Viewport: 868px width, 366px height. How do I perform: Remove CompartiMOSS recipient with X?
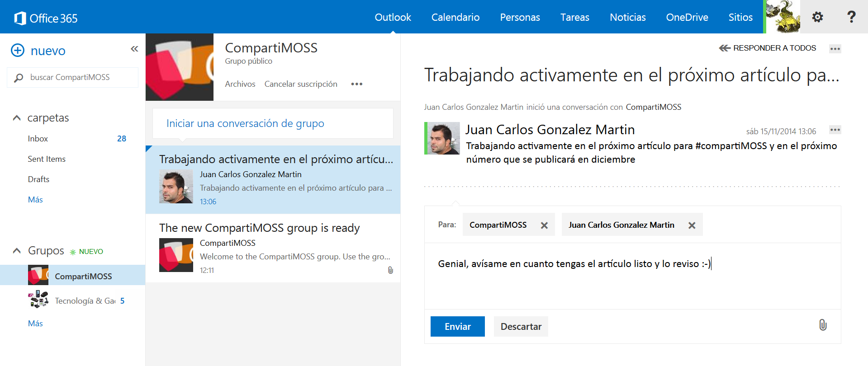pyautogui.click(x=544, y=225)
